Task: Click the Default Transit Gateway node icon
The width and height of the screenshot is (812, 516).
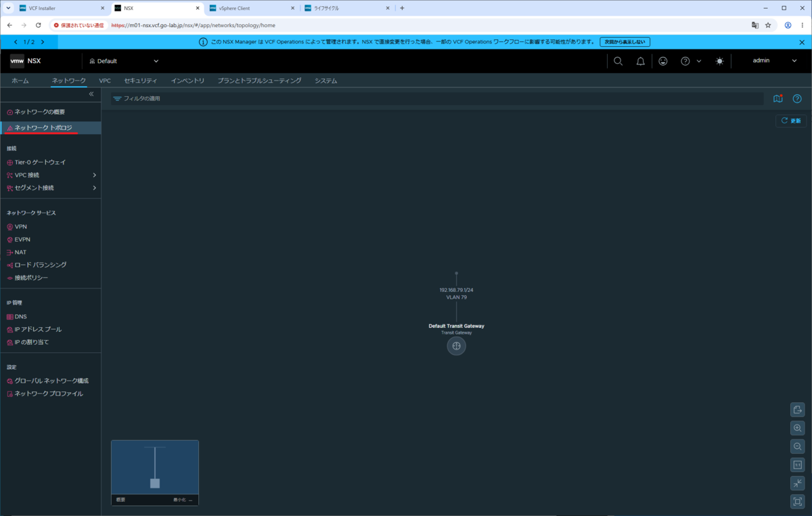Action: 456,346
